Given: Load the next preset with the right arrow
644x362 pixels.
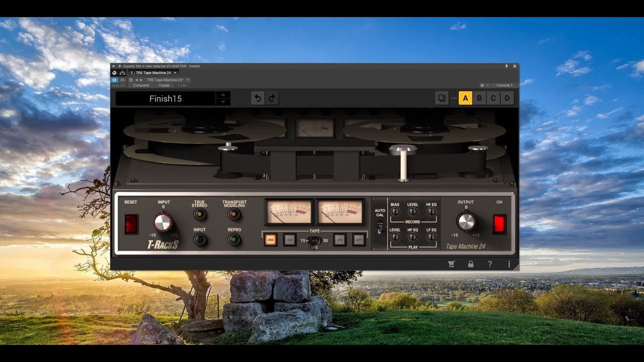Looking at the screenshot, I should tap(141, 80).
